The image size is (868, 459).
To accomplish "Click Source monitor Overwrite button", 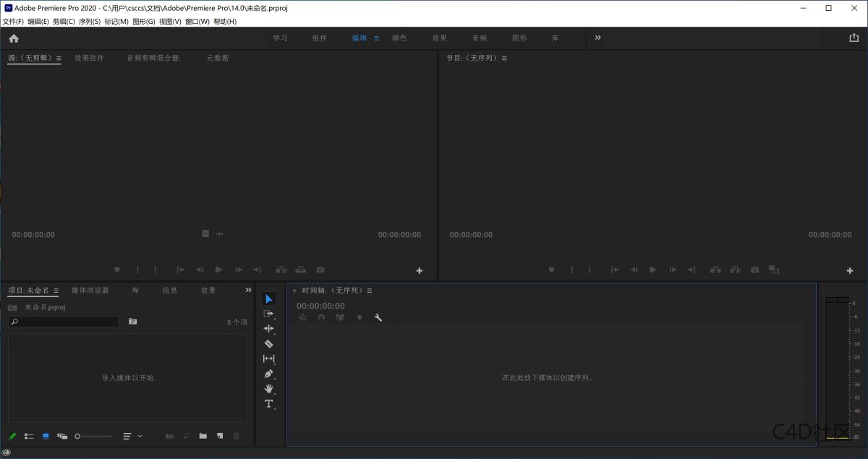I will [x=300, y=270].
